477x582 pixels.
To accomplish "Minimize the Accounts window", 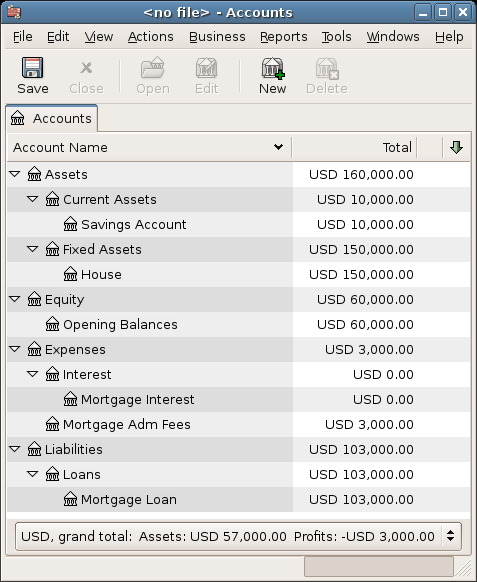I will (x=423, y=12).
